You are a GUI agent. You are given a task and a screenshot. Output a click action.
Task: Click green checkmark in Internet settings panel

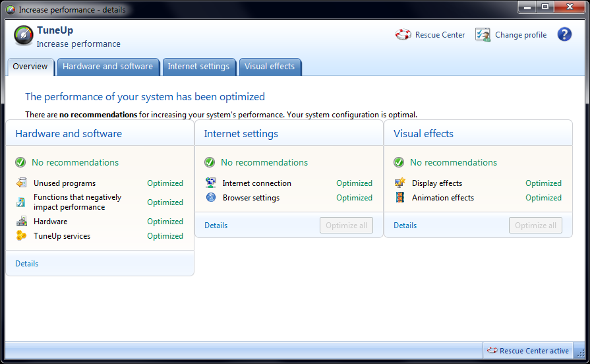pyautogui.click(x=210, y=162)
